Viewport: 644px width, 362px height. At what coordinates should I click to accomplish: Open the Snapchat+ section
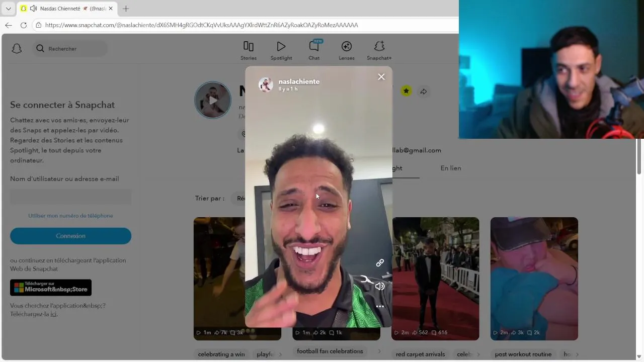379,51
